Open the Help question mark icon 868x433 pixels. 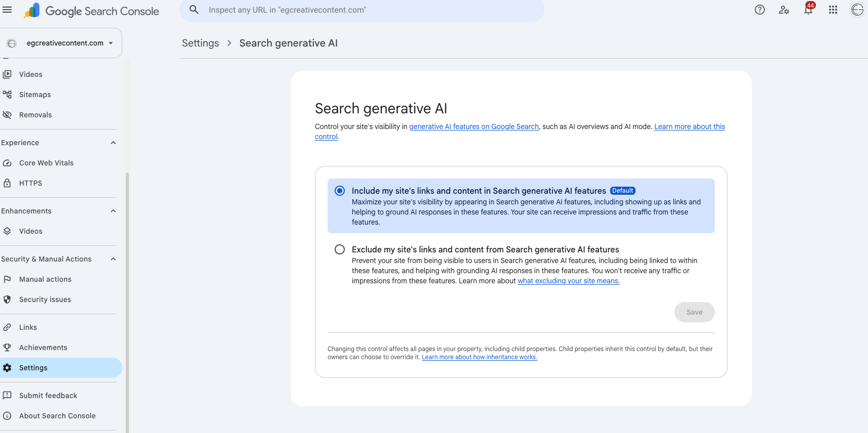(759, 10)
